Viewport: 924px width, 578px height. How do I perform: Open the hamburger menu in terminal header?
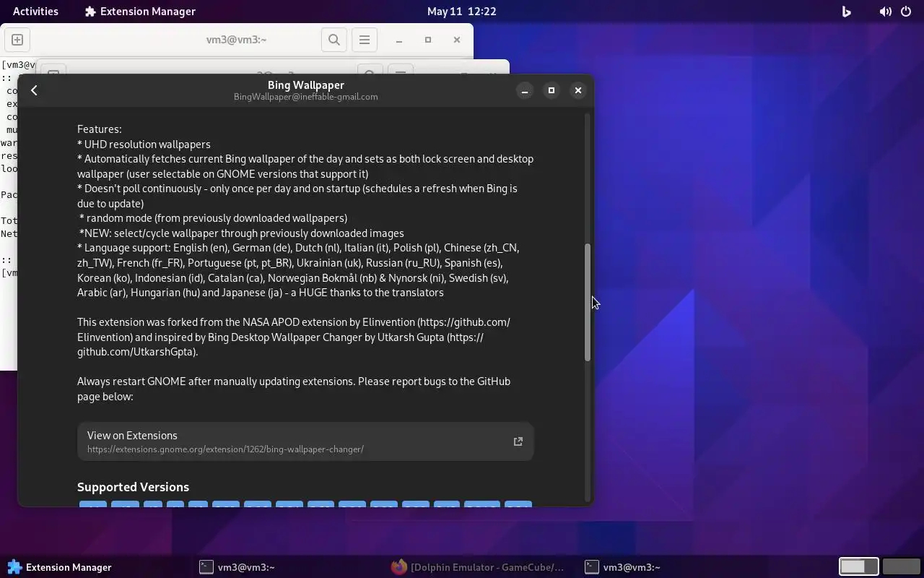[x=365, y=40]
